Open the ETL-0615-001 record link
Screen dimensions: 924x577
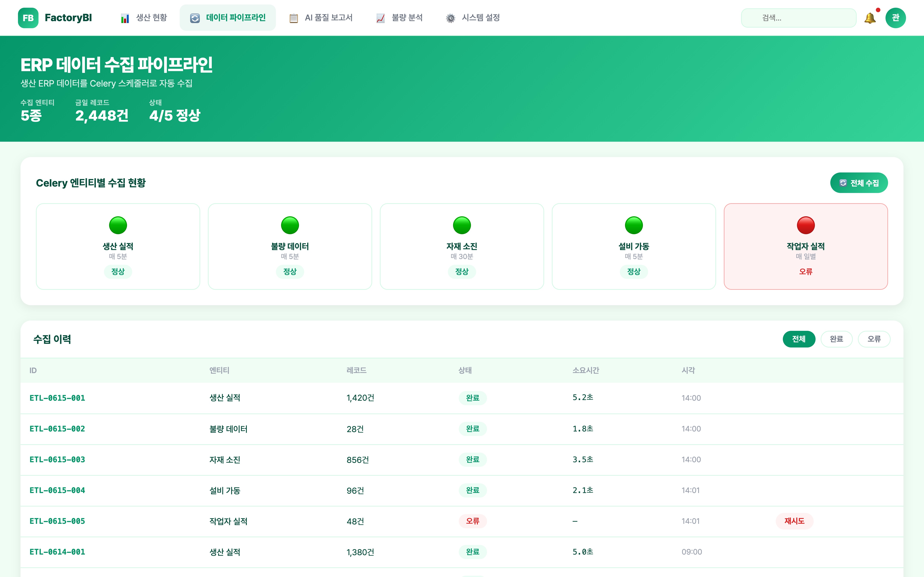(57, 398)
